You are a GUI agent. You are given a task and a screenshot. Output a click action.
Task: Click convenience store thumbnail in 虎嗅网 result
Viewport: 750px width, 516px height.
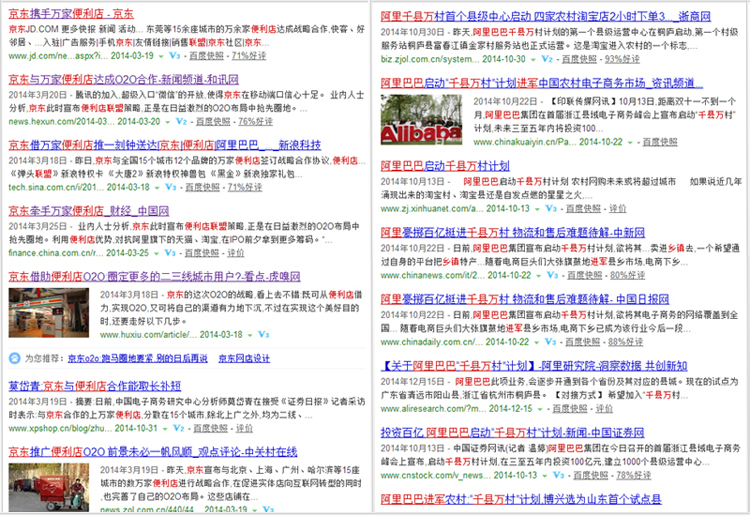(x=49, y=313)
